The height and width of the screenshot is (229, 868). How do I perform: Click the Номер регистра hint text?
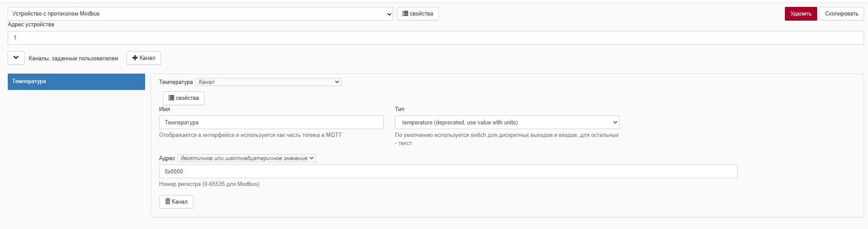click(x=209, y=184)
